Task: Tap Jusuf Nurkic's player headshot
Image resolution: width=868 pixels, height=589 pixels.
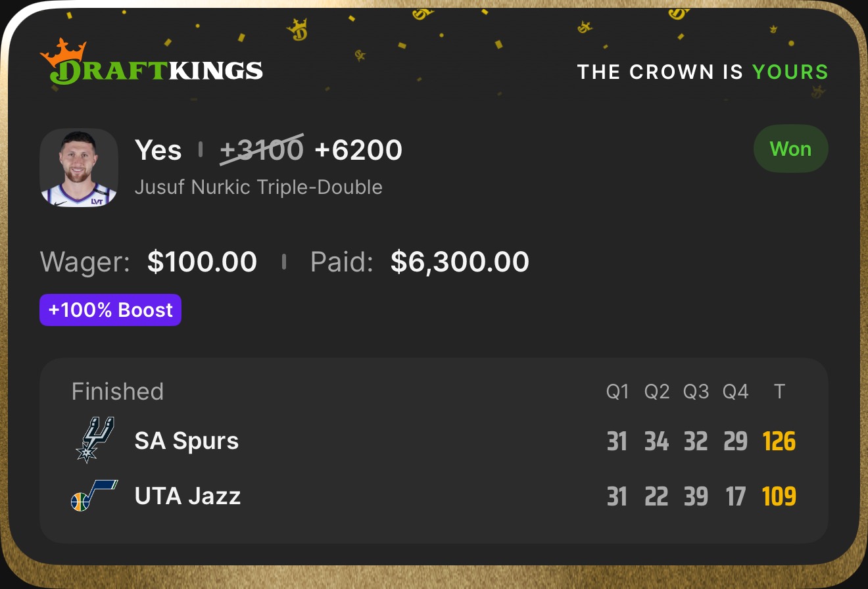Action: pos(79,167)
